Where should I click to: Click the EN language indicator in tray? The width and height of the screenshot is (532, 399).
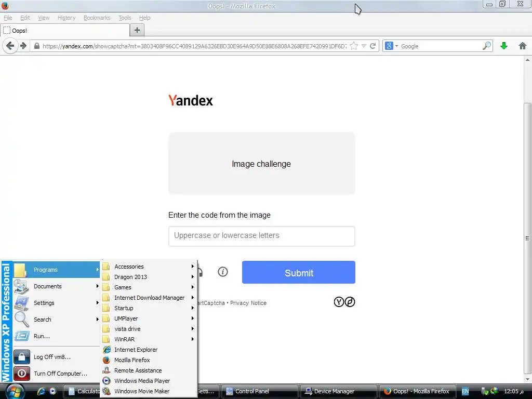pos(465,392)
